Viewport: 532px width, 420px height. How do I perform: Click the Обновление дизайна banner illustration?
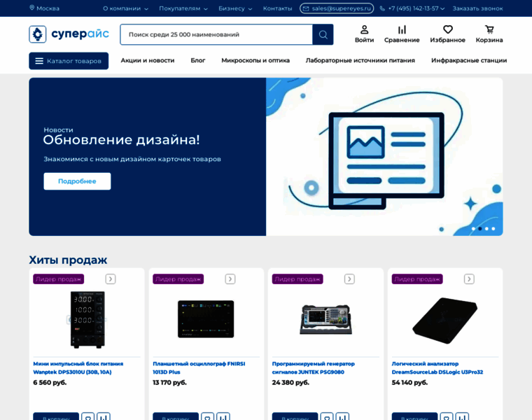pos(384,157)
